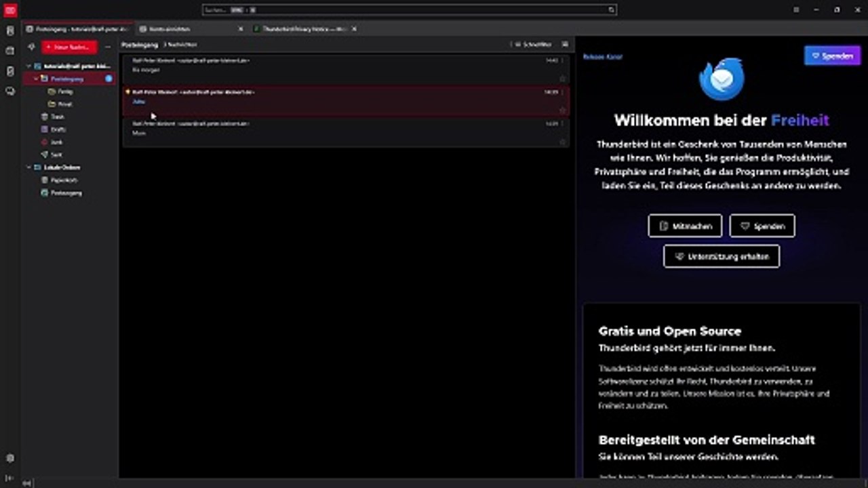Switch to the Konto einrichten tab
The width and height of the screenshot is (868, 488).
click(x=190, y=29)
